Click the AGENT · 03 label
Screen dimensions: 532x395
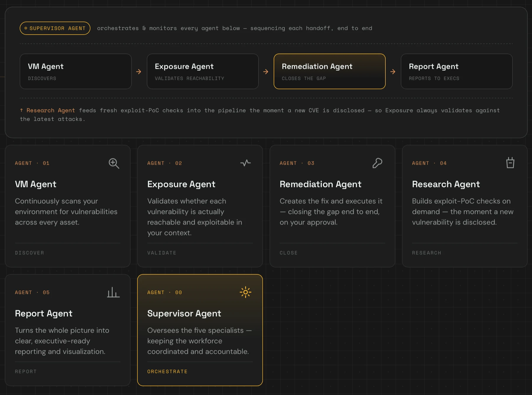[297, 163]
